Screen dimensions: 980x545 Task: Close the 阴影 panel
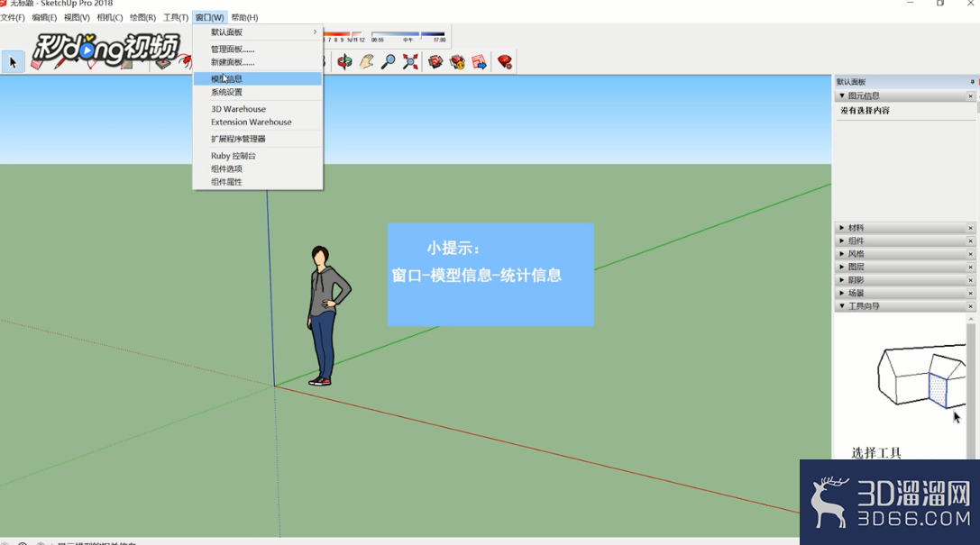[x=971, y=280]
